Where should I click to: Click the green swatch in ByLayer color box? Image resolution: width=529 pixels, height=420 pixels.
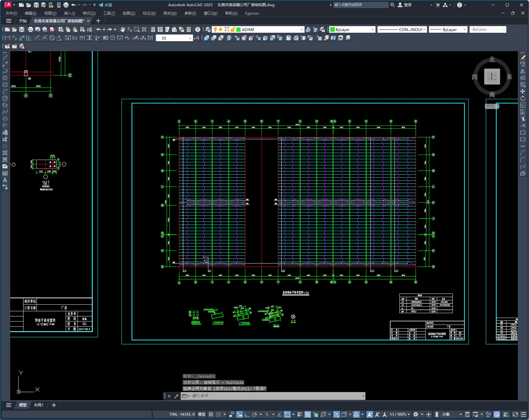[x=333, y=29]
